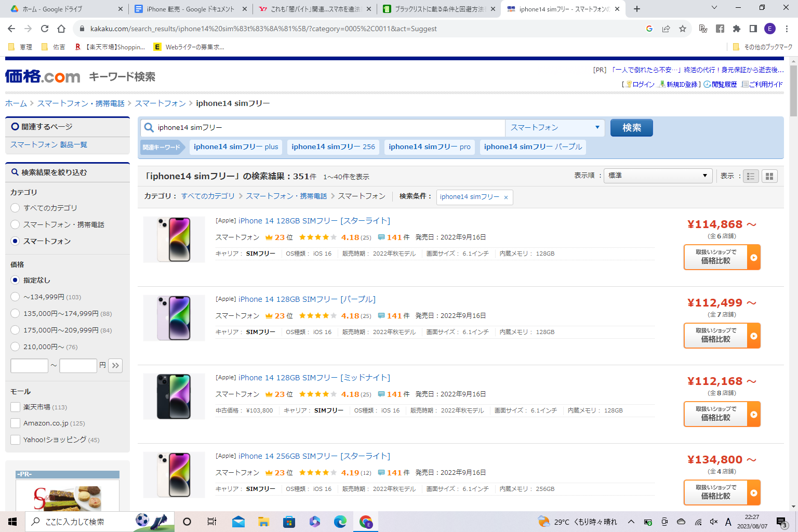Check the 楽天市場 mall checkbox
Viewport: 798px width, 532px height.
point(16,407)
